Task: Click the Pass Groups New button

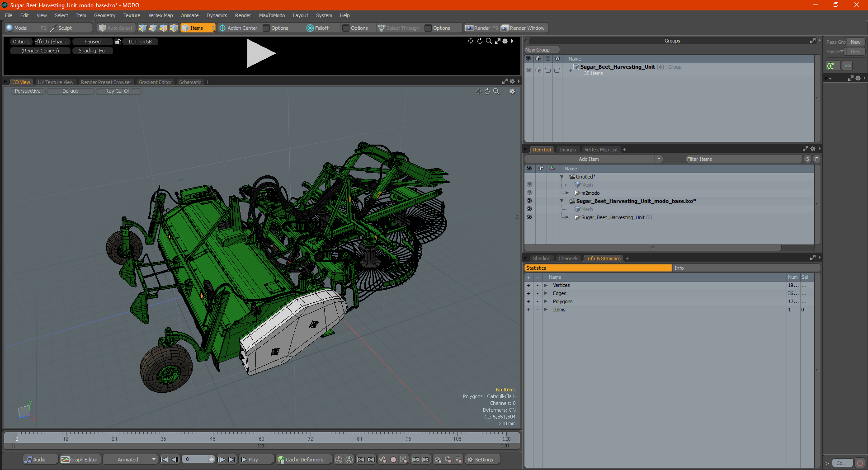Action: [x=855, y=42]
